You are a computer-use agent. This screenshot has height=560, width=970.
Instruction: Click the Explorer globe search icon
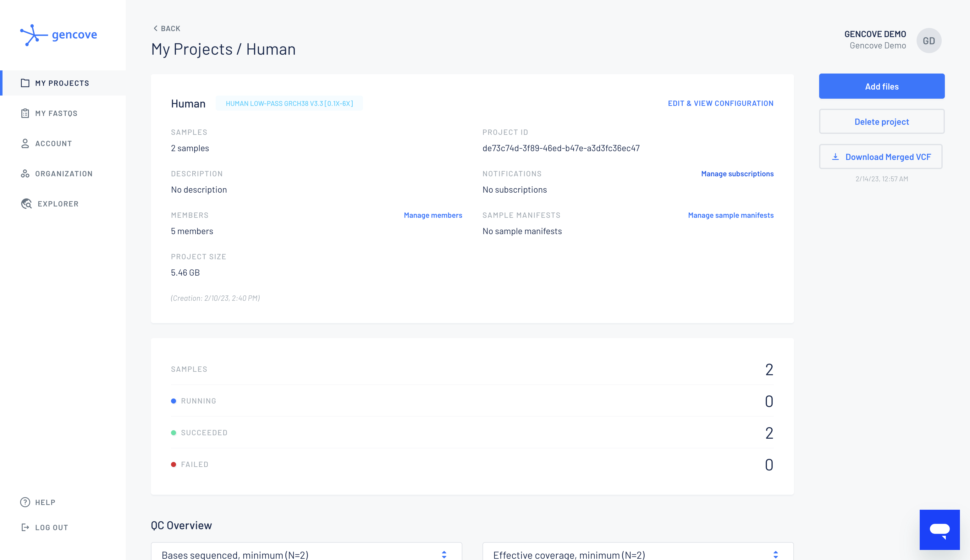26,204
